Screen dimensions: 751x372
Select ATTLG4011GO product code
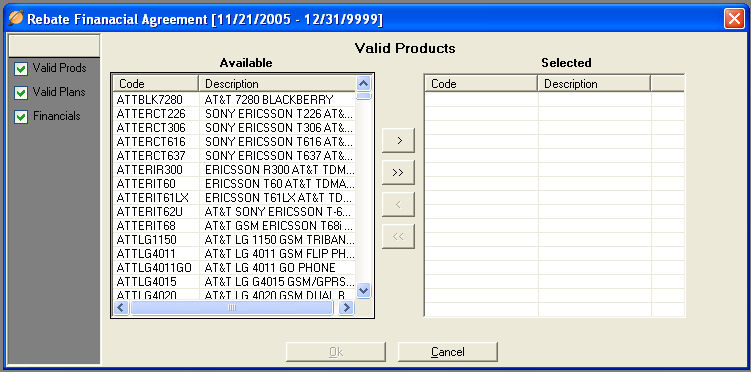click(154, 268)
